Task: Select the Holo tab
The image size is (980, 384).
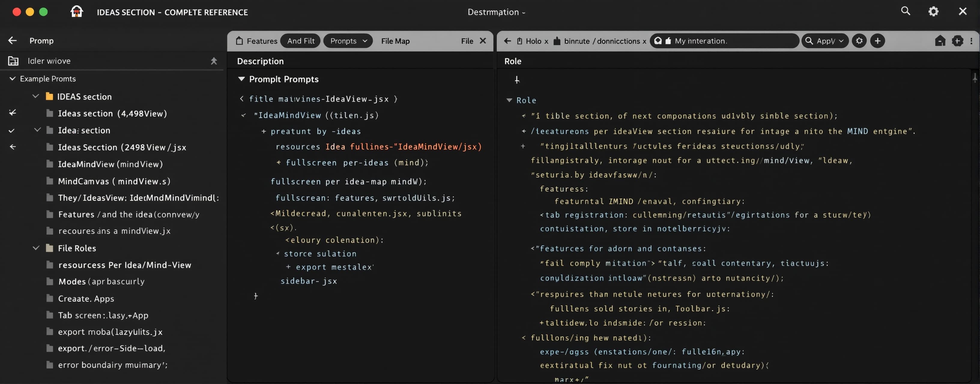Action: (x=533, y=41)
